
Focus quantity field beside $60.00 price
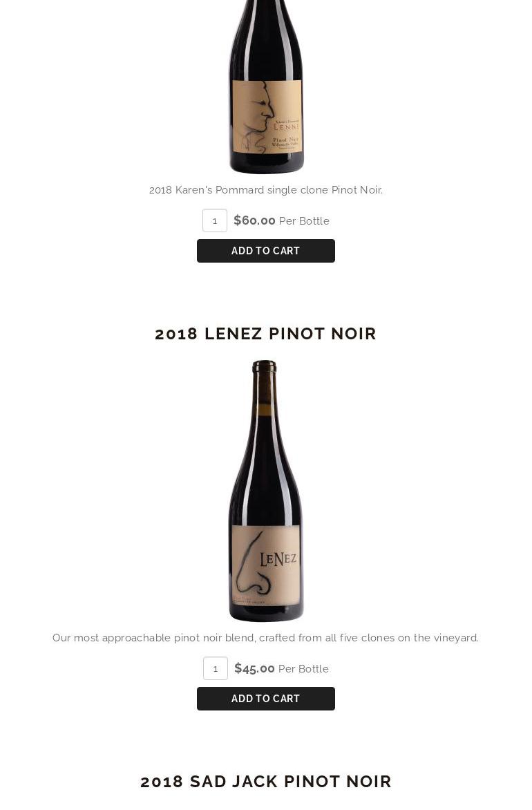pyautogui.click(x=215, y=220)
